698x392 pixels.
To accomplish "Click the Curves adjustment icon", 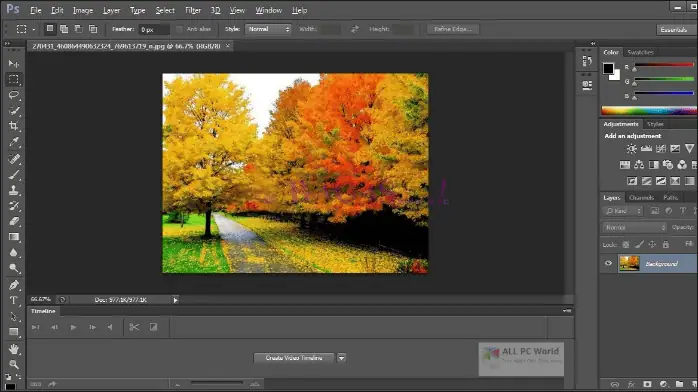I will click(661, 149).
